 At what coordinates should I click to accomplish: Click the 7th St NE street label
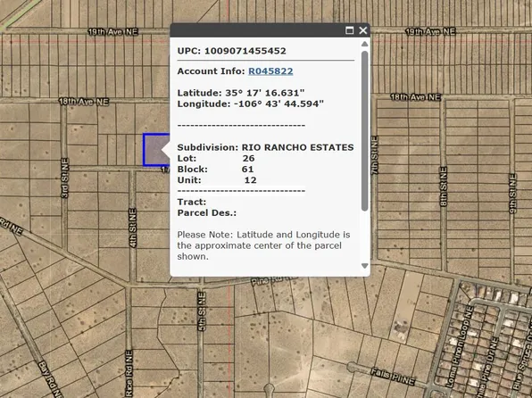click(374, 155)
